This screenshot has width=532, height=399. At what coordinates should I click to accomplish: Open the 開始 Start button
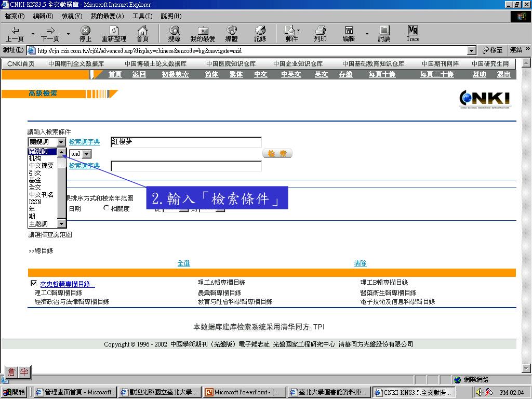point(14,392)
